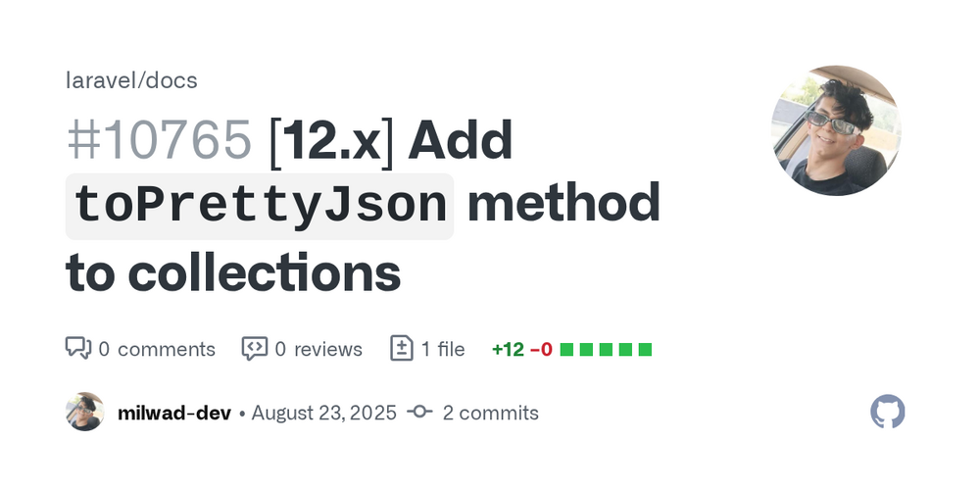The height and width of the screenshot is (490, 980).
Task: Click the toPrettyJson code label
Action: click(x=260, y=206)
